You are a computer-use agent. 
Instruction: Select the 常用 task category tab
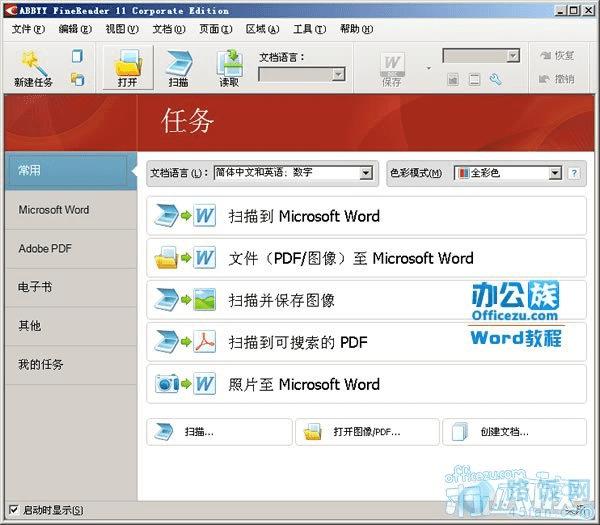tap(71, 171)
